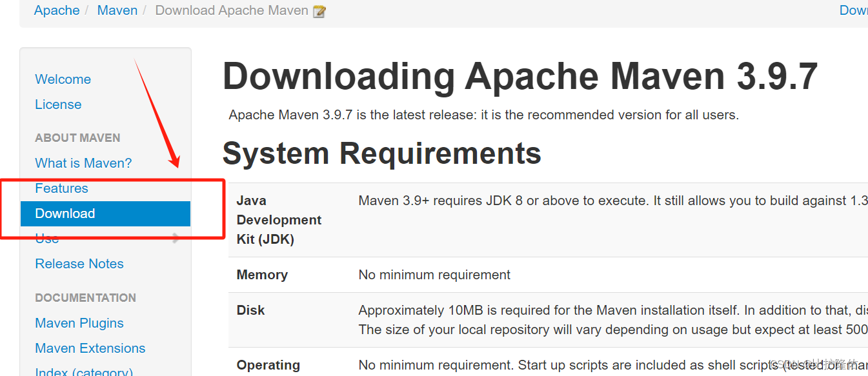Click the latest release recommendation sentence
This screenshot has height=376, width=868.
tap(484, 115)
